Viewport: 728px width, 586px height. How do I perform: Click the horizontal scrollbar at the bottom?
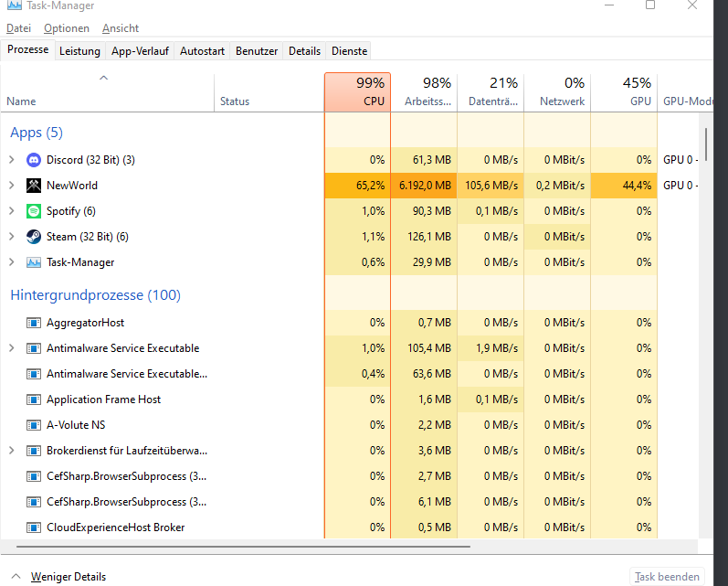coord(243,547)
